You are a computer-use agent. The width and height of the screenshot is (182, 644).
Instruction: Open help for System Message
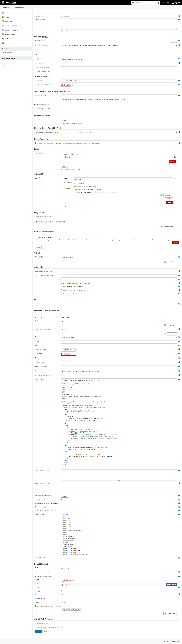179,19
